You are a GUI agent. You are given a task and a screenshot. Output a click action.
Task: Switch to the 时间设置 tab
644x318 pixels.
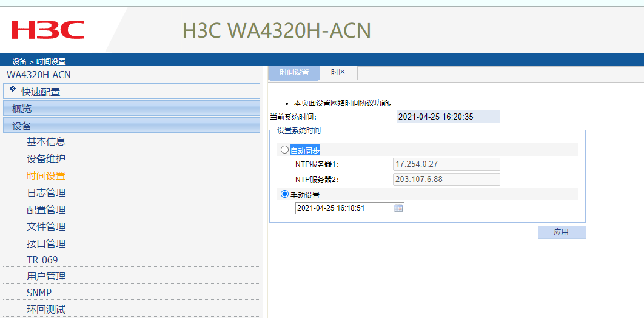pos(294,73)
